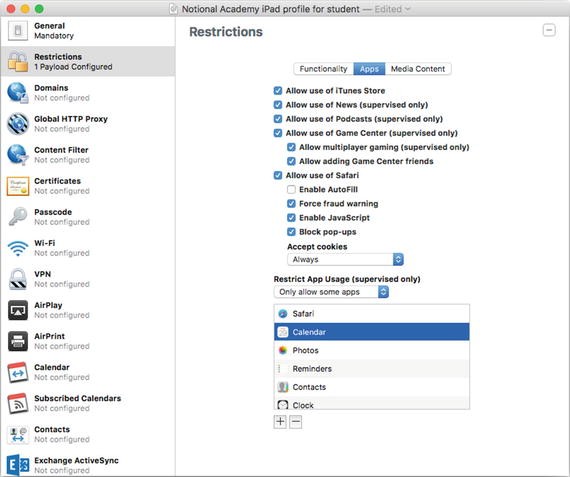Toggle Allow use of Podcasts checkbox
The width and height of the screenshot is (570, 477).
[278, 119]
